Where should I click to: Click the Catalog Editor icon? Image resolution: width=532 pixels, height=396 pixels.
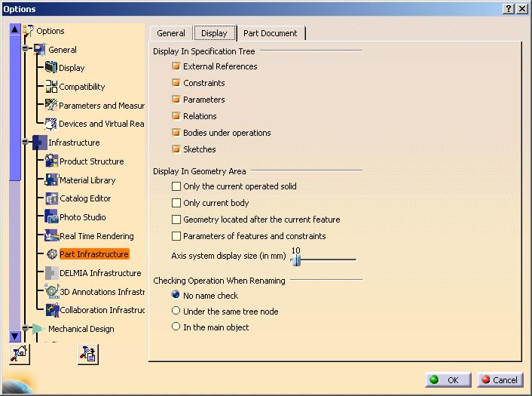click(x=51, y=198)
